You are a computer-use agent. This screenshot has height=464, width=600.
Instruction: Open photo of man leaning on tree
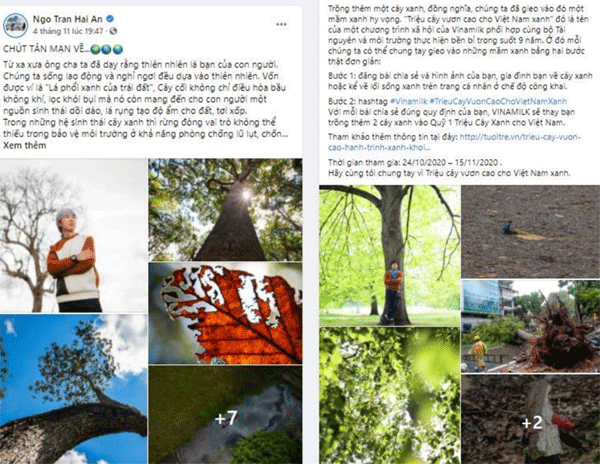390,255
